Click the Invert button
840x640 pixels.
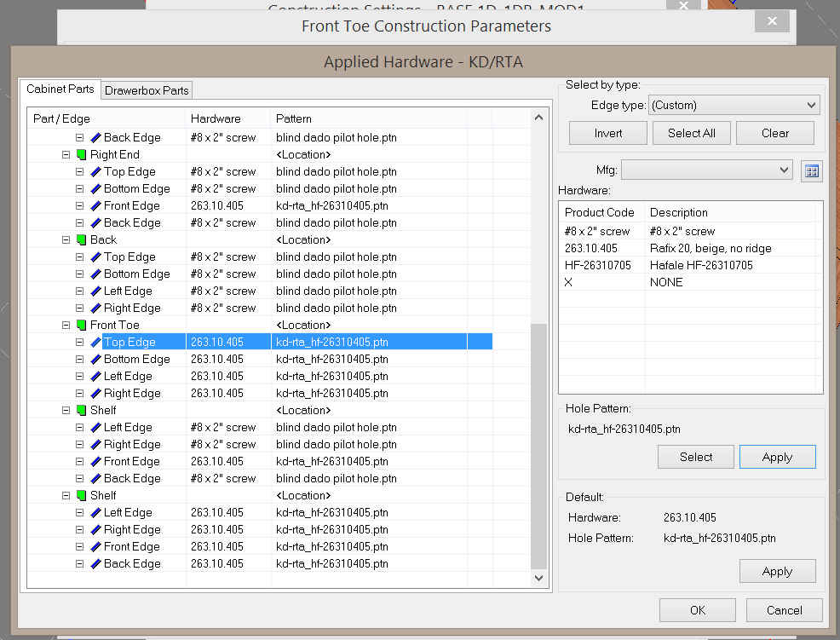pyautogui.click(x=607, y=133)
